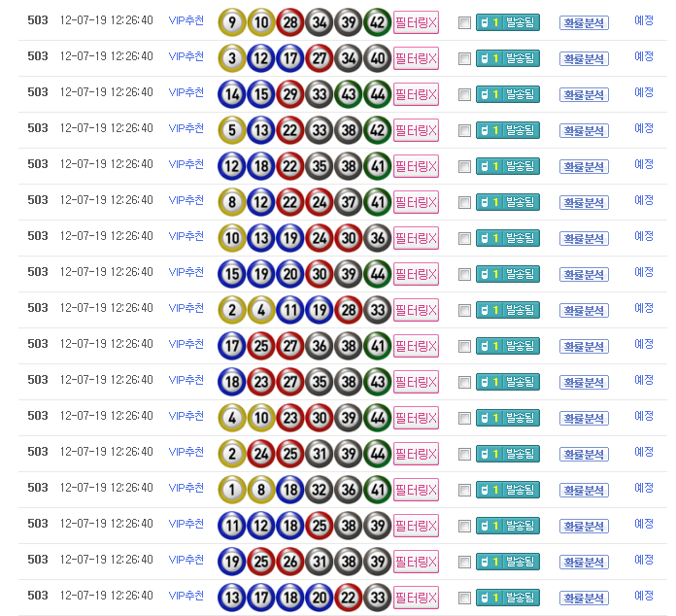Click the phone 발송됨 icon in the 9-10-28 row
This screenshot has height=616, width=676.
[x=507, y=22]
